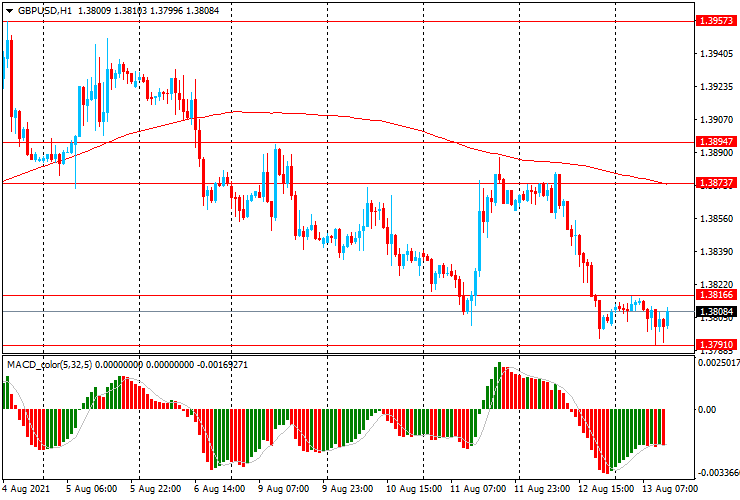The width and height of the screenshot is (740, 500).
Task: Click the 13 Aug 07:00 time label
Action: 670,488
